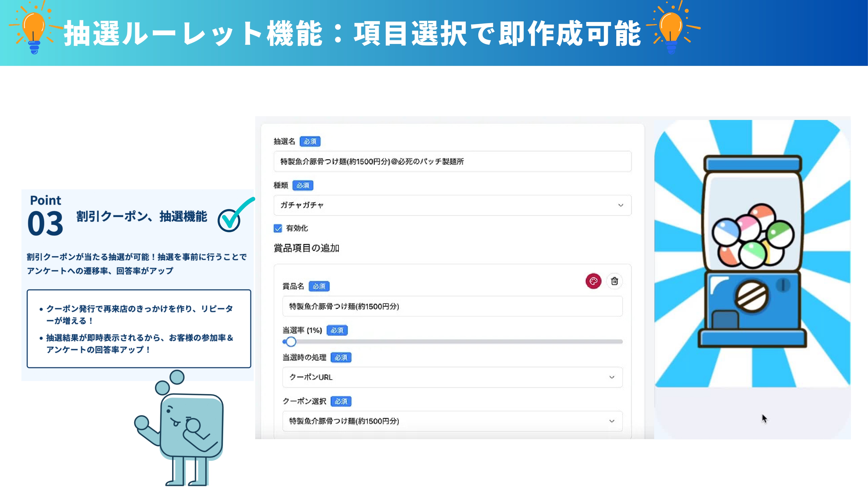Open the クーポン選択 dropdown

click(x=452, y=421)
